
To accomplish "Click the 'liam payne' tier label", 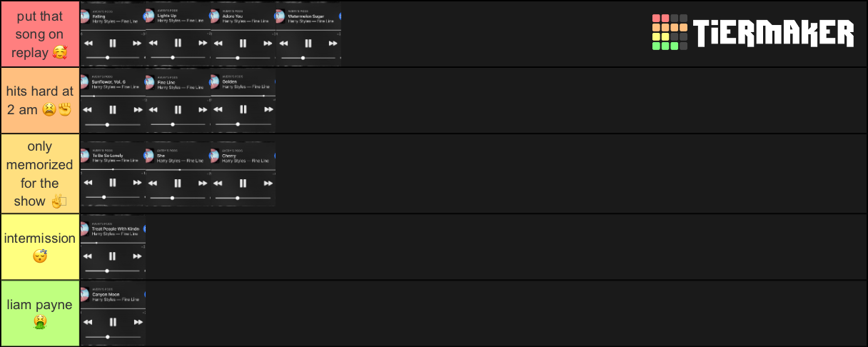I will point(40,313).
